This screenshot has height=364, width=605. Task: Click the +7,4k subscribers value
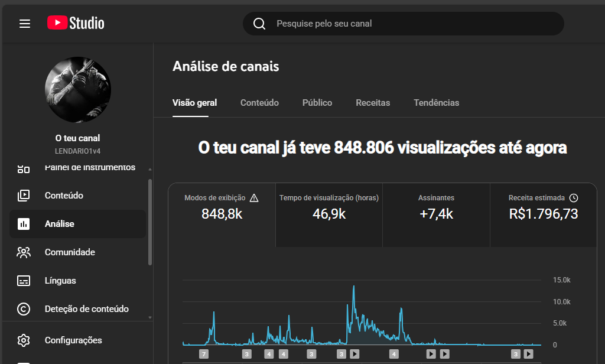pyautogui.click(x=437, y=214)
